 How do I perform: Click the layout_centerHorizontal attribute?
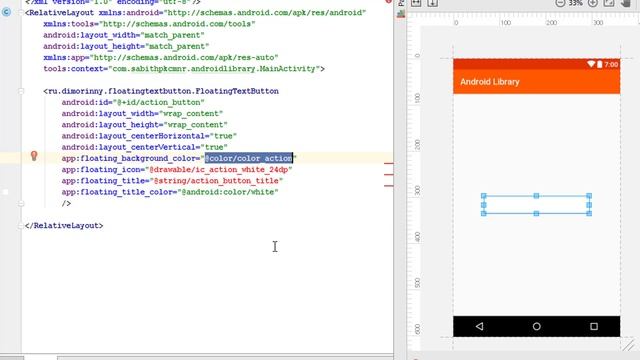(x=149, y=136)
